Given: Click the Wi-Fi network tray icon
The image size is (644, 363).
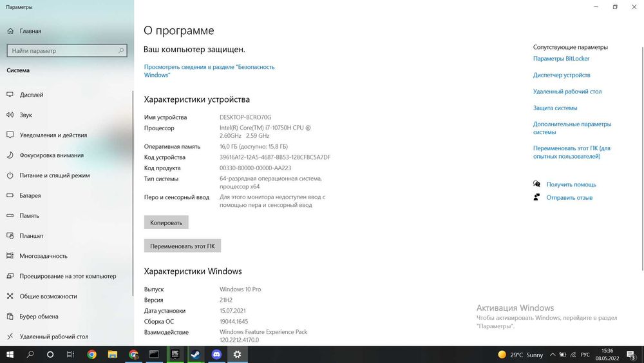Looking at the screenshot, I should [x=573, y=355].
